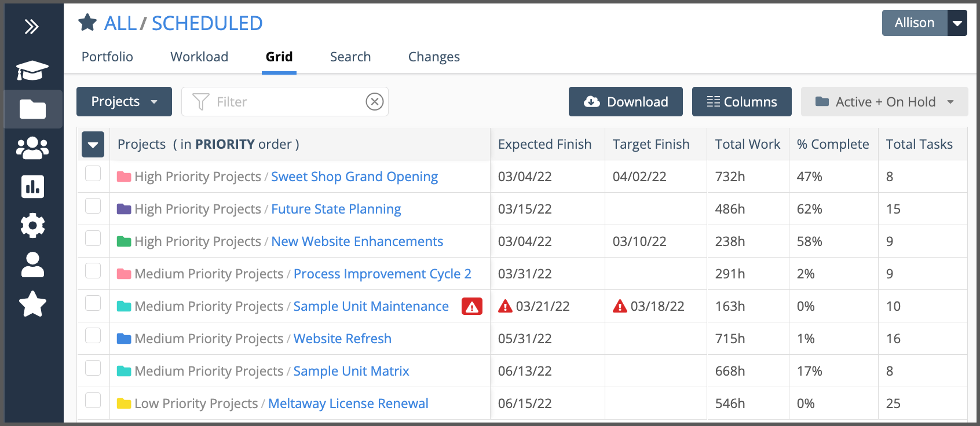Open the user profile sidebar icon
Viewport: 980px width, 426px height.
pyautogui.click(x=32, y=265)
